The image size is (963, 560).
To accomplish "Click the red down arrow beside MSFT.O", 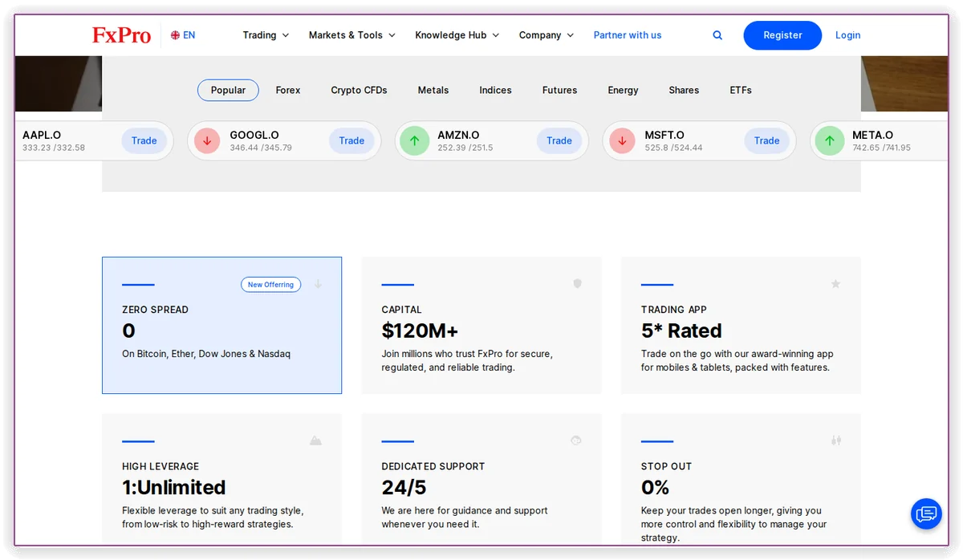I will coord(622,141).
